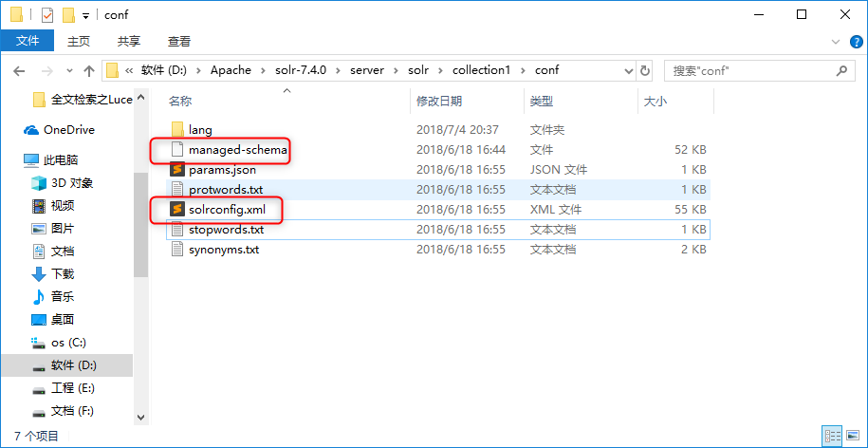Expand the ribbon with the chevron
The width and height of the screenshot is (868, 448).
836,42
